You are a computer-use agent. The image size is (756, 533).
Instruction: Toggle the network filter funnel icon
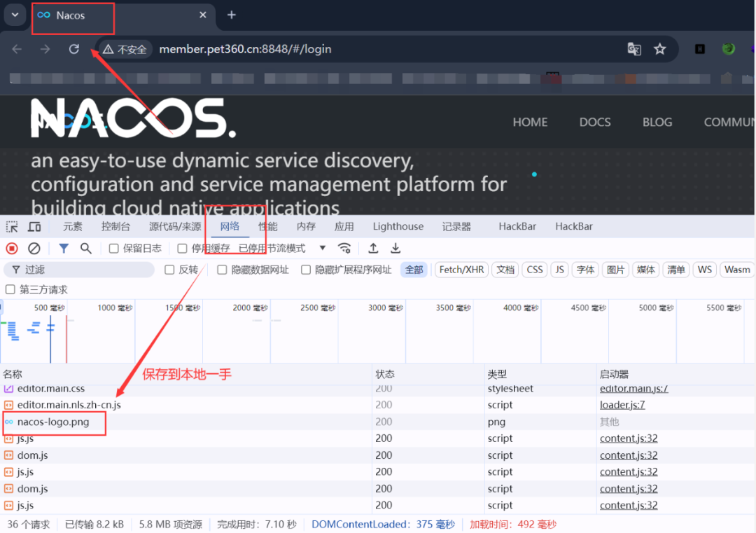click(64, 249)
